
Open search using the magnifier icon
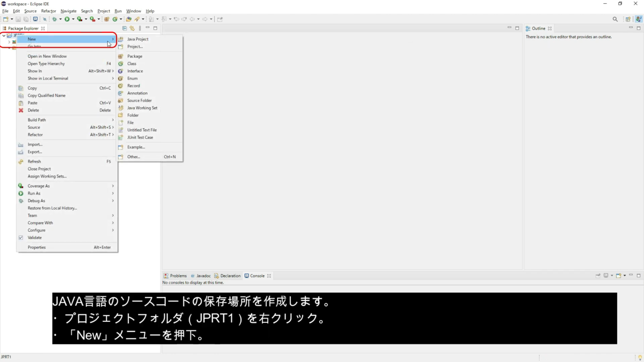pyautogui.click(x=615, y=19)
